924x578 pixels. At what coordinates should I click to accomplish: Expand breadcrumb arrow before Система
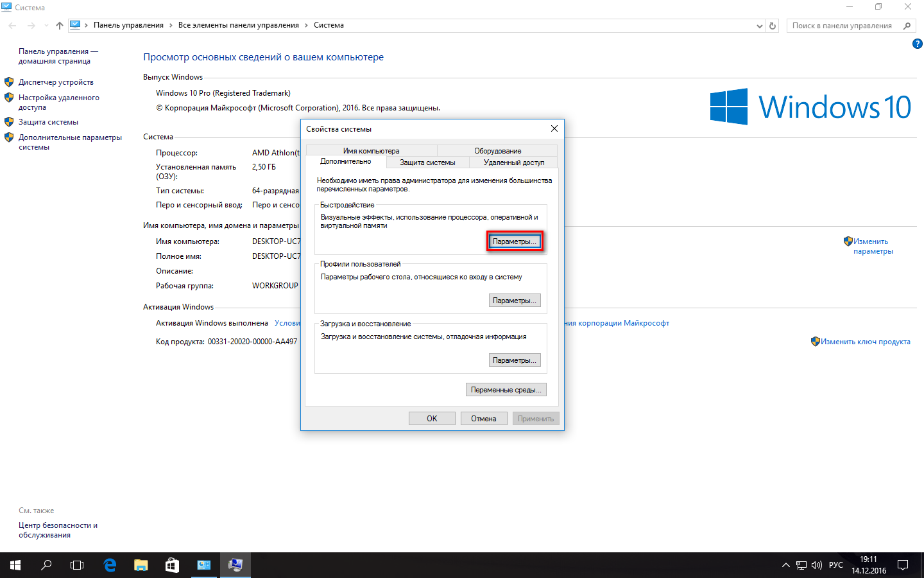pos(306,25)
